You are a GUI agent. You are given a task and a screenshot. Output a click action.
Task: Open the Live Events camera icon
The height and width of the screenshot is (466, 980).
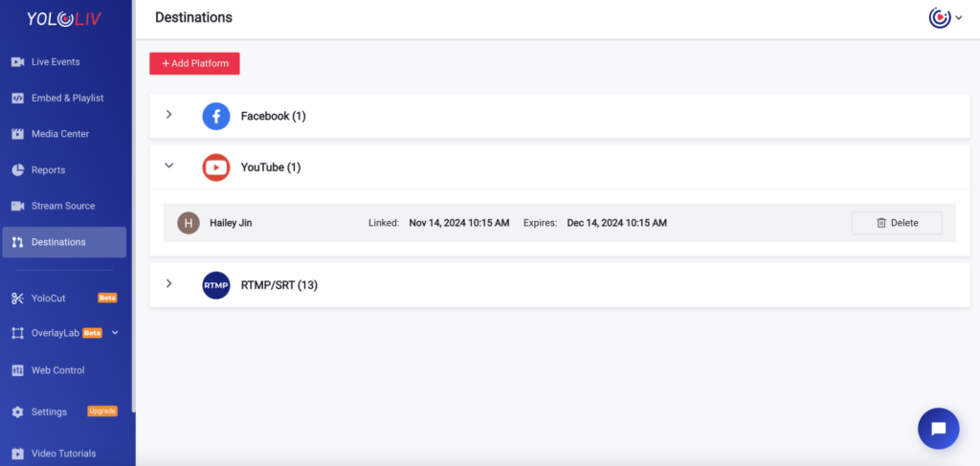tap(17, 62)
